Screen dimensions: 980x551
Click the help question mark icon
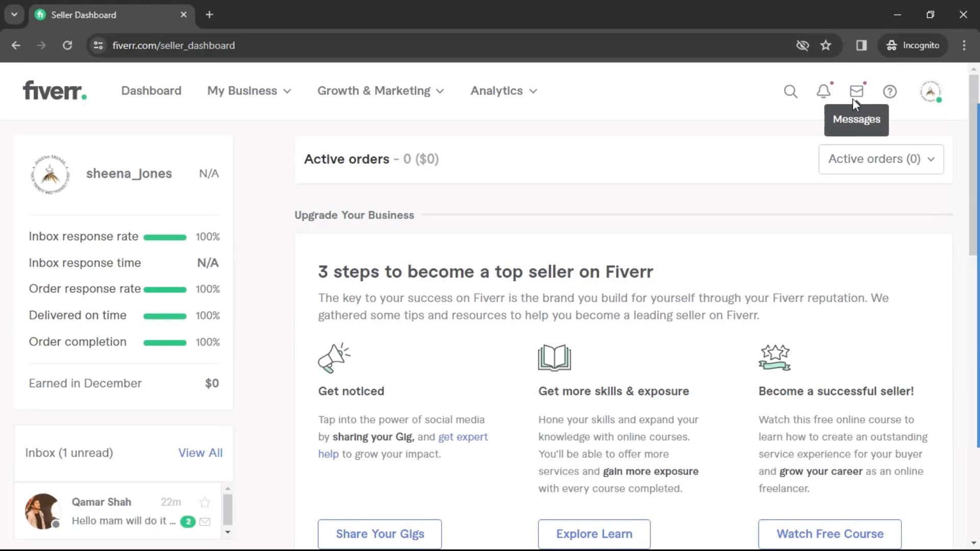click(x=890, y=91)
